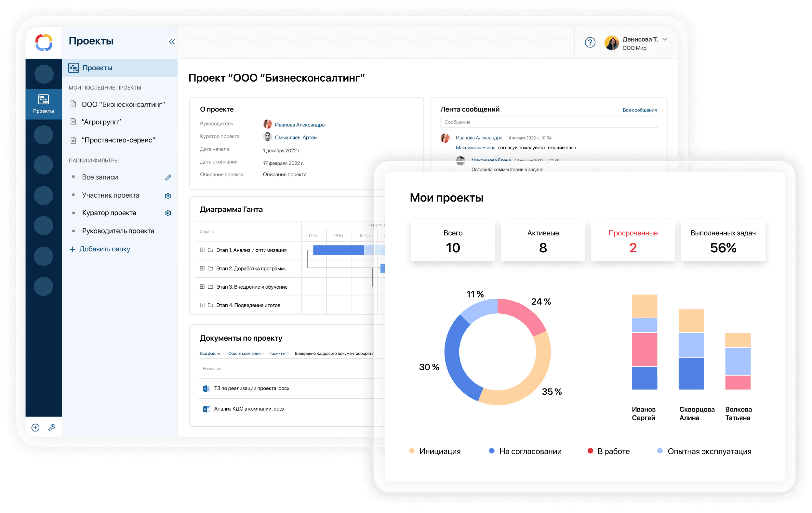Open Иванова Александра profile link in О проекте
Screen dimensions: 812x513
300,125
